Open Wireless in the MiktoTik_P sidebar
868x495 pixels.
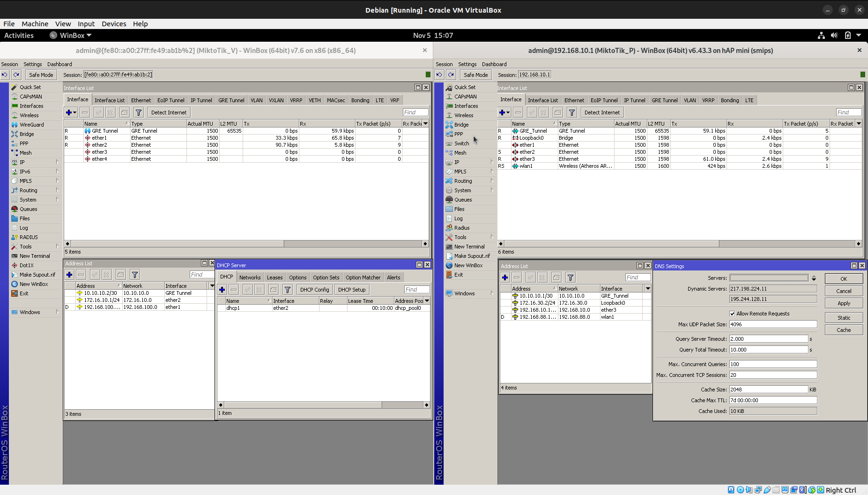pyautogui.click(x=463, y=115)
